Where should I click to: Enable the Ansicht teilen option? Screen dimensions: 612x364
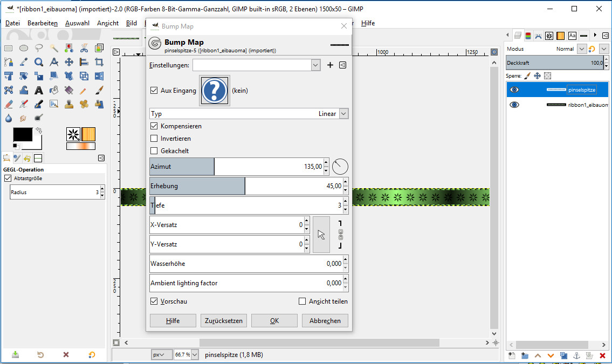[x=302, y=301]
